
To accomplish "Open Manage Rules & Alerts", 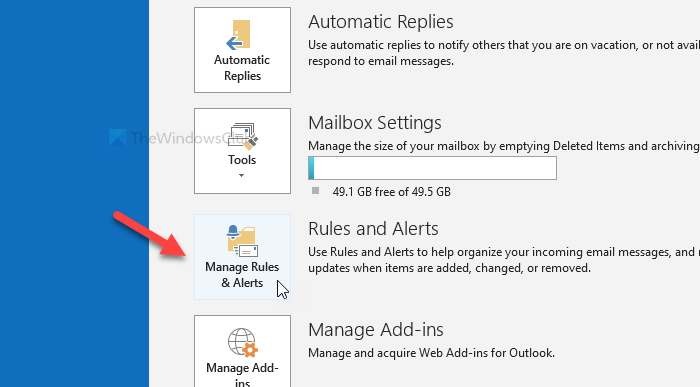I will (x=242, y=257).
